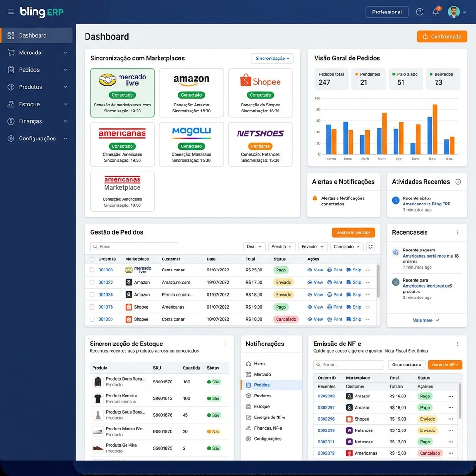Click the Estoque icon in sidebar

click(11, 104)
